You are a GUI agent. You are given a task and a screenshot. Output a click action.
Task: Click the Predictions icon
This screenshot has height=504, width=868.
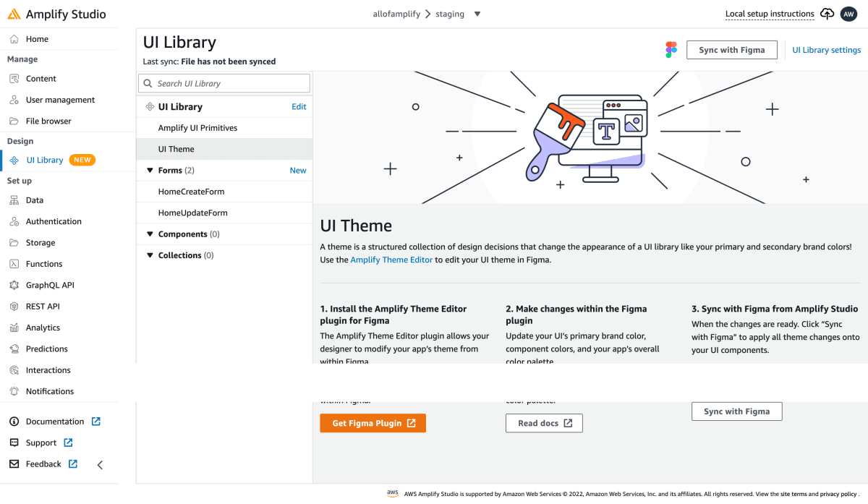14,349
